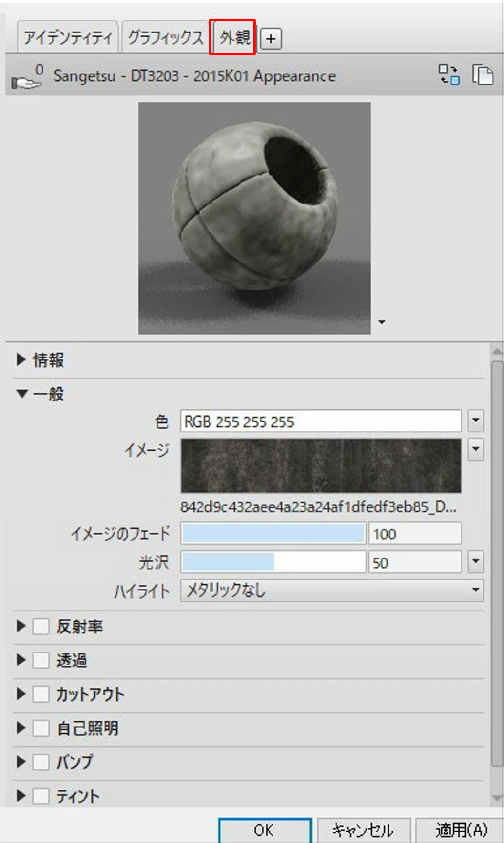Image resolution: width=504 pixels, height=843 pixels.
Task: Click the shared asset hand icon
Action: [27, 77]
